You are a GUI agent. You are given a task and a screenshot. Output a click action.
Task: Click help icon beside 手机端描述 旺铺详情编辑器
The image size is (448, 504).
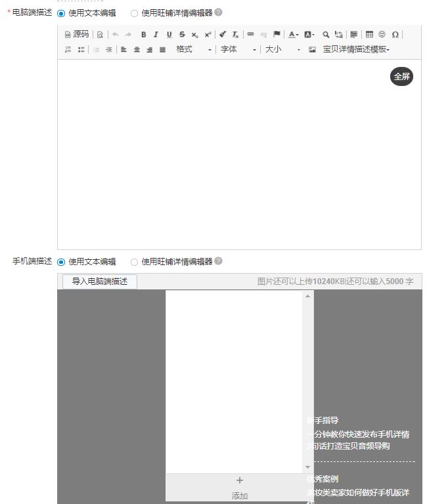[x=218, y=261]
